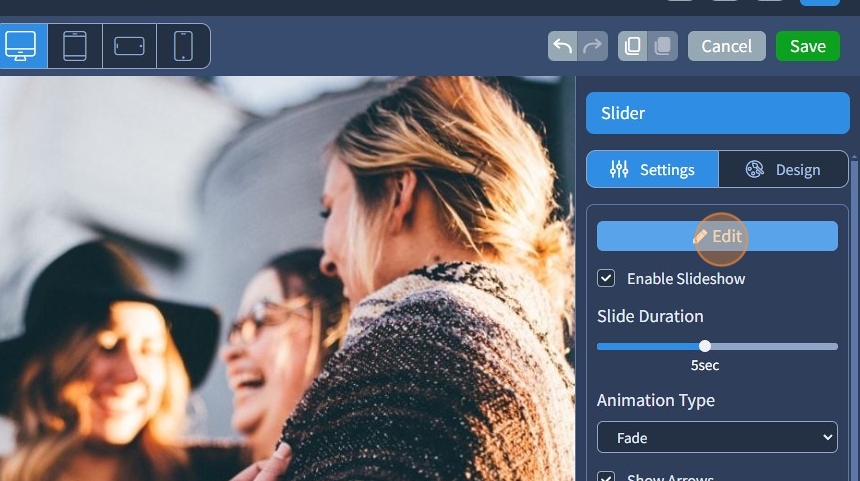This screenshot has height=481, width=860.
Task: Cancel editing changes
Action: point(727,46)
